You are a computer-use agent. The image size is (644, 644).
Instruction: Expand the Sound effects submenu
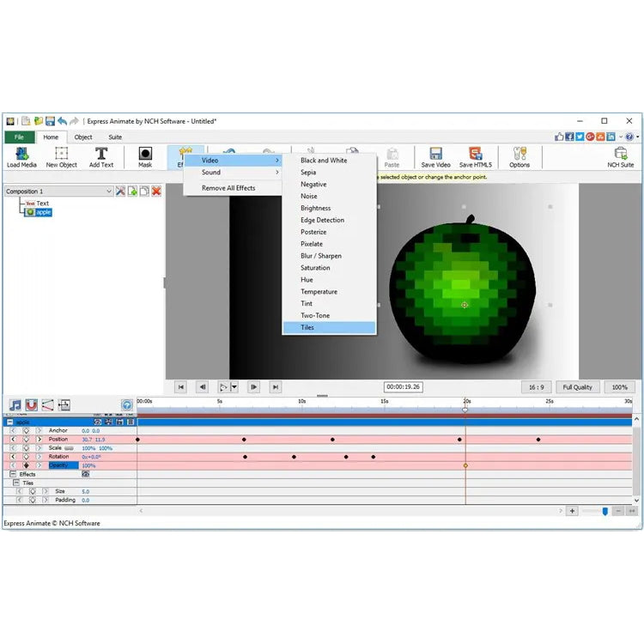click(x=233, y=173)
